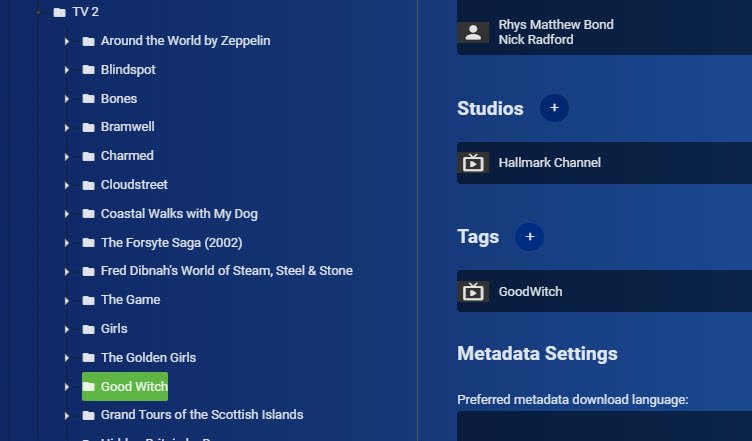Viewport: 752px width, 441px height.
Task: Expand the Bones folder
Action: pos(66,99)
